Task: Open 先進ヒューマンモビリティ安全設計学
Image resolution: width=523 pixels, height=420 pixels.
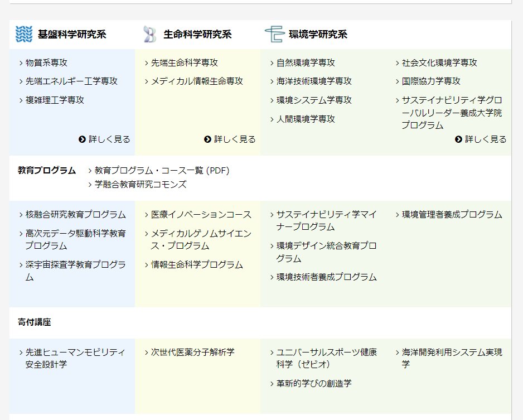Action: (x=75, y=358)
